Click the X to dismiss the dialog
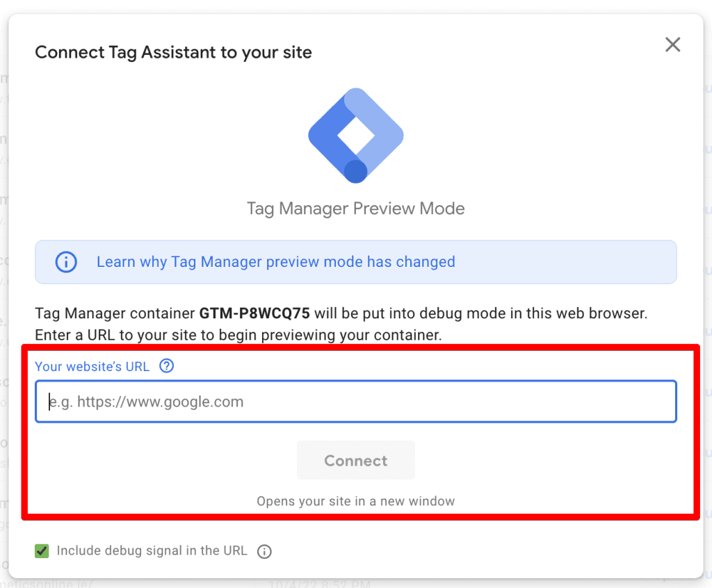This screenshot has height=588, width=712. (x=672, y=44)
